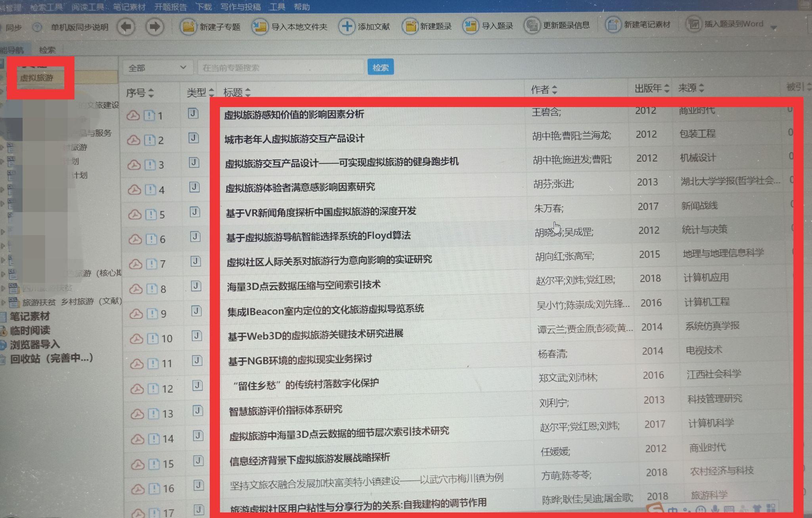
Task: Click 新建笔记素材 toolbar icon
Action: pos(613,25)
